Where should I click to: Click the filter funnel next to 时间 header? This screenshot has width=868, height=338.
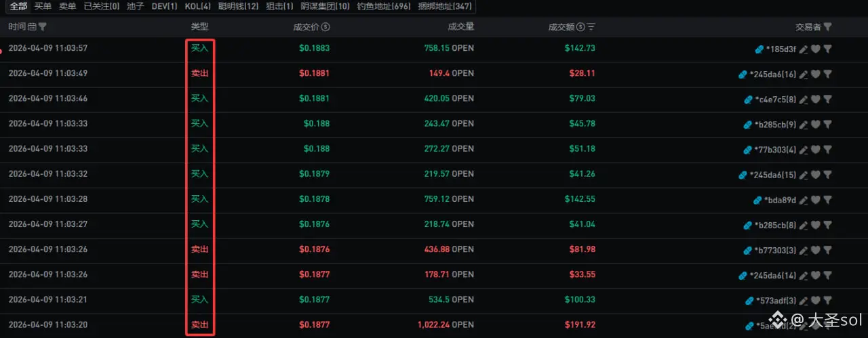pos(43,27)
